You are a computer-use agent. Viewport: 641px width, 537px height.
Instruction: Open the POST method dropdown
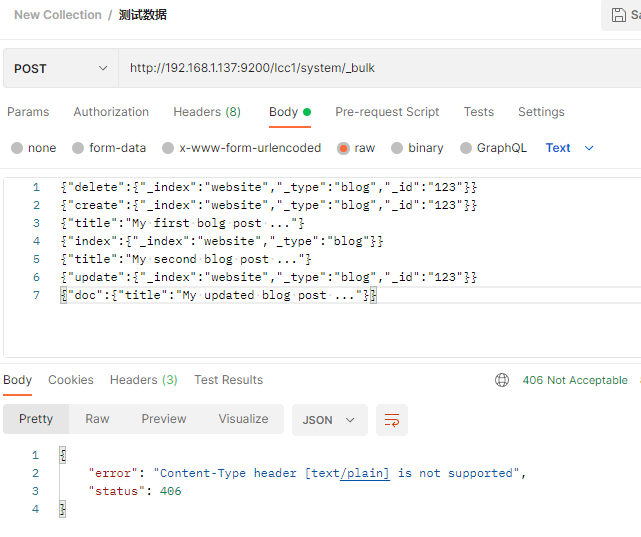click(60, 69)
